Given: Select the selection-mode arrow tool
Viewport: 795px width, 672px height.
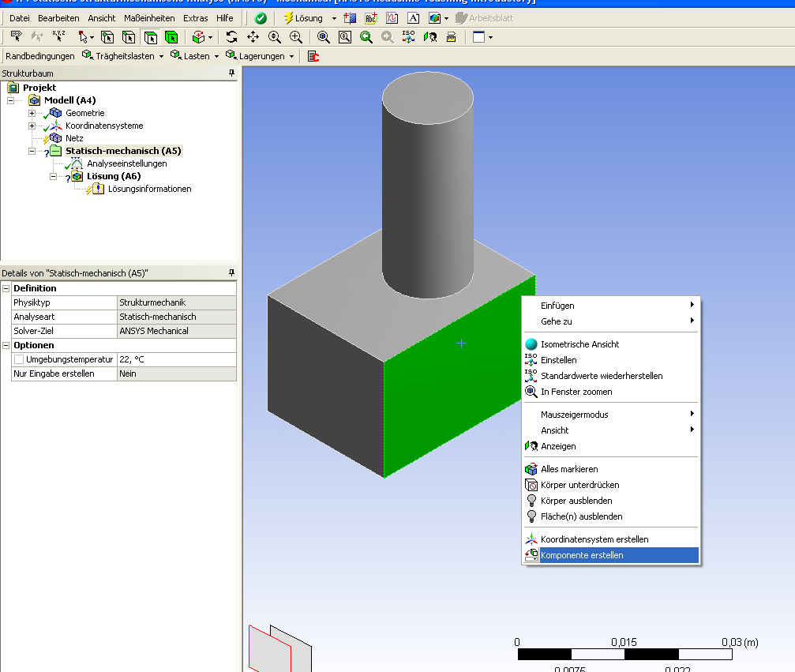Looking at the screenshot, I should tap(83, 37).
